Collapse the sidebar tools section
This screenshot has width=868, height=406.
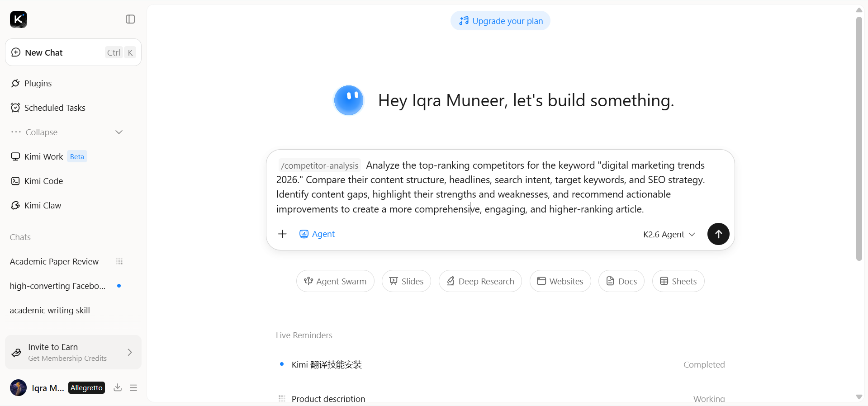point(67,132)
